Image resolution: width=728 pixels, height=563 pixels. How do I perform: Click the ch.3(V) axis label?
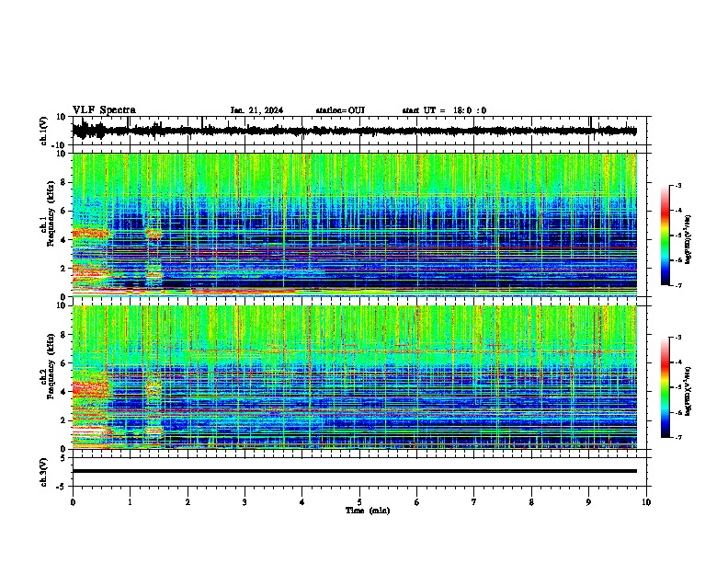pos(44,473)
